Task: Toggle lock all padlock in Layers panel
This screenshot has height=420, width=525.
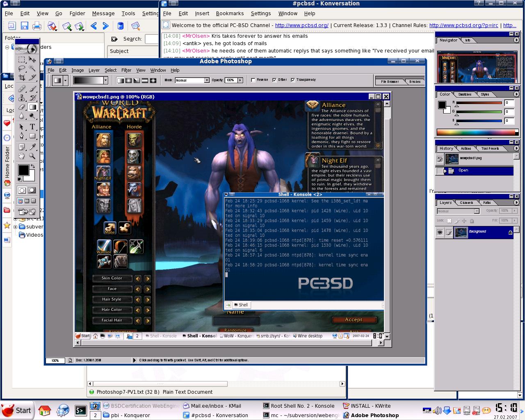Action: [472, 221]
